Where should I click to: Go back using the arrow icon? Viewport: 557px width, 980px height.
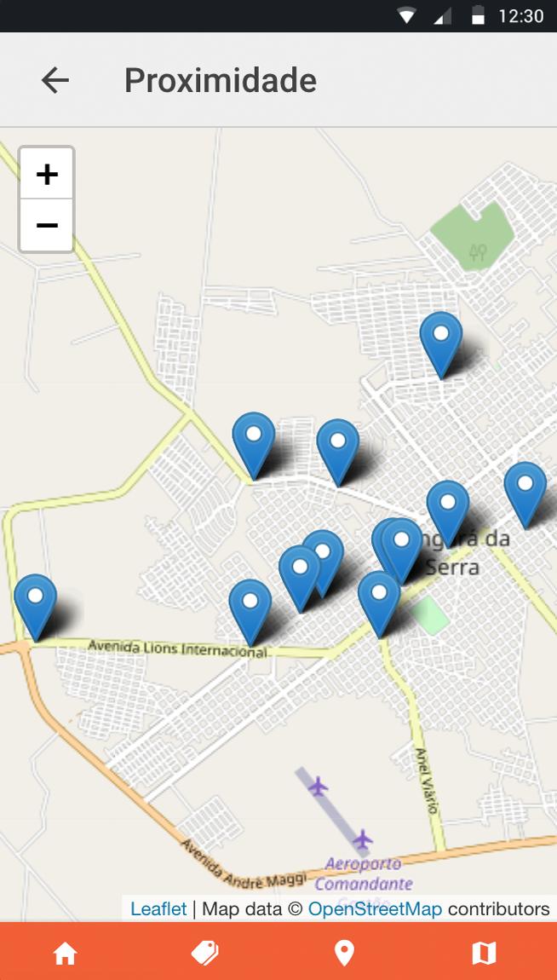pos(55,80)
